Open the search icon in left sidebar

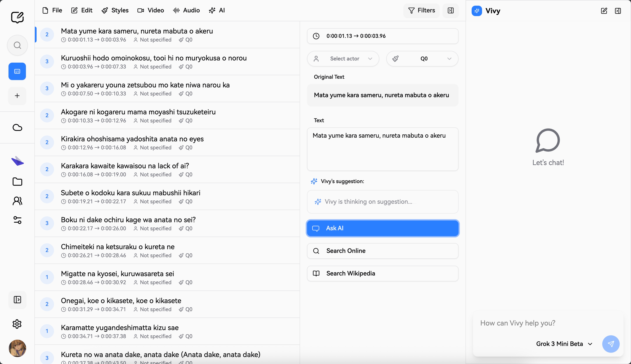[x=17, y=45]
